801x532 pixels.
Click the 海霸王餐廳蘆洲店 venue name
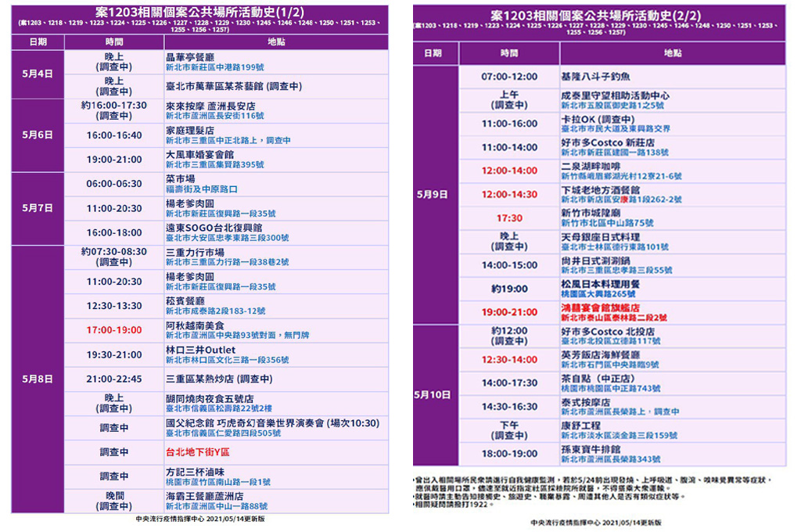click(x=203, y=495)
